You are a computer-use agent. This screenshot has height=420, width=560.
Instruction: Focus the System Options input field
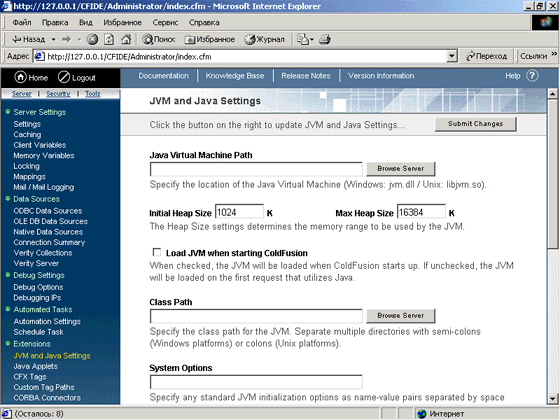[x=256, y=382]
